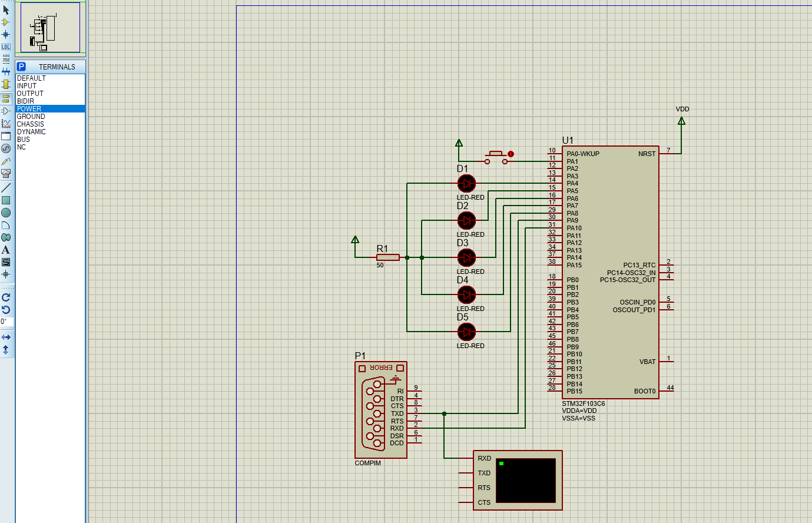Select BIDIR in terminals list
This screenshot has height=523, width=812.
point(51,101)
